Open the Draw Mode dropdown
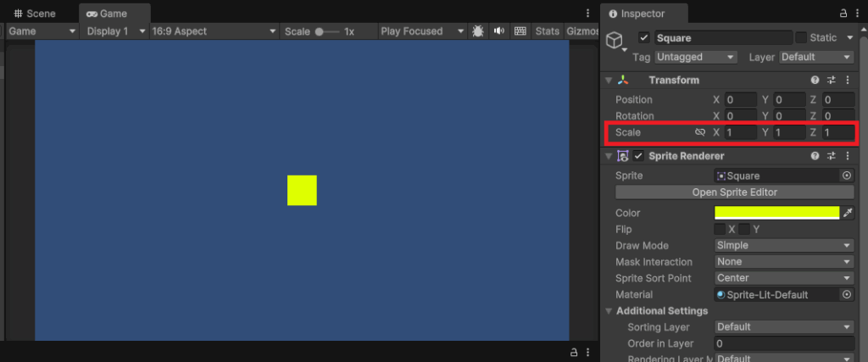This screenshot has height=362, width=868. 784,246
